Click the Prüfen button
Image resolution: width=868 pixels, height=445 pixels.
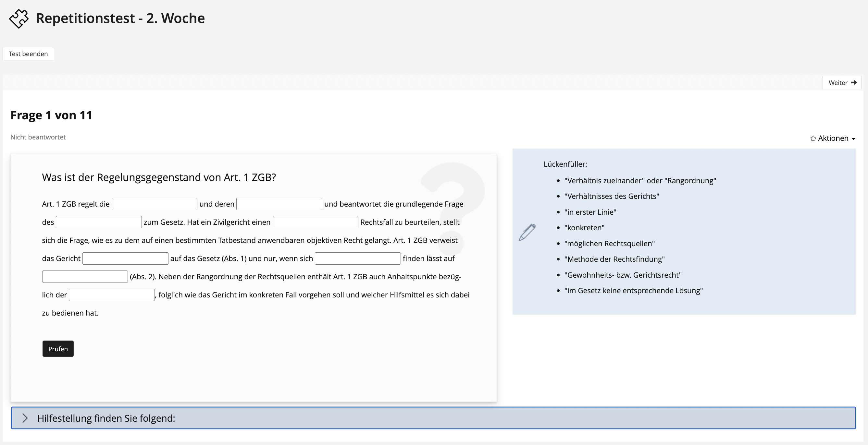[58, 349]
